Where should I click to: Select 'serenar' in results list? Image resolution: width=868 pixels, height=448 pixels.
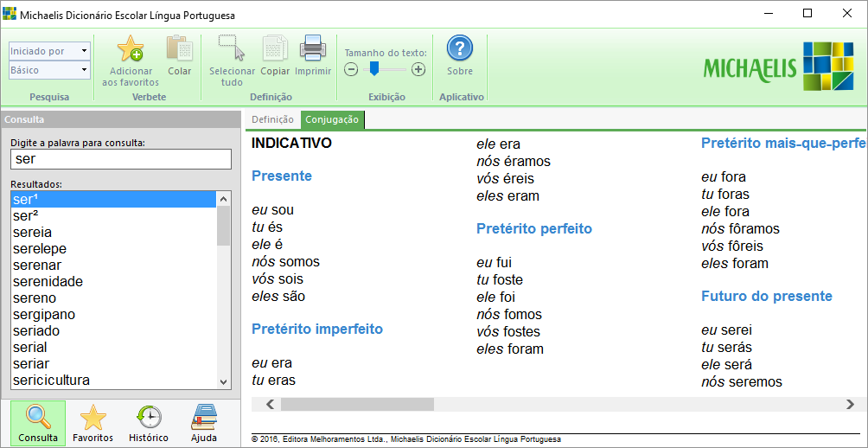(x=113, y=266)
